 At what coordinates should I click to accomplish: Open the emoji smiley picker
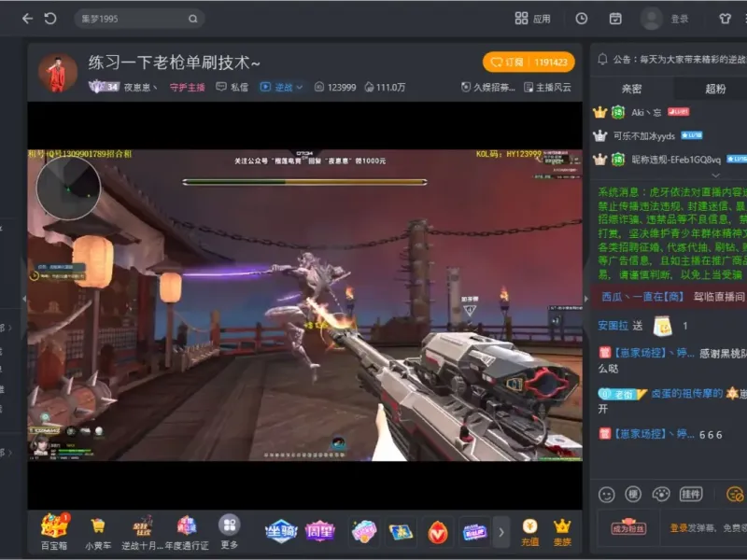pos(606,495)
